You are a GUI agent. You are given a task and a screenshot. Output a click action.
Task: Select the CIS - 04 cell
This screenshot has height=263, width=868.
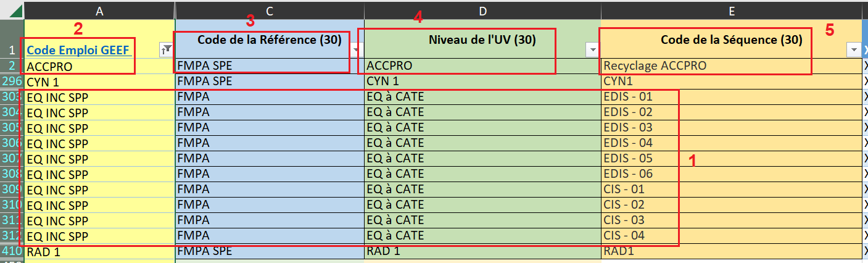(731, 235)
